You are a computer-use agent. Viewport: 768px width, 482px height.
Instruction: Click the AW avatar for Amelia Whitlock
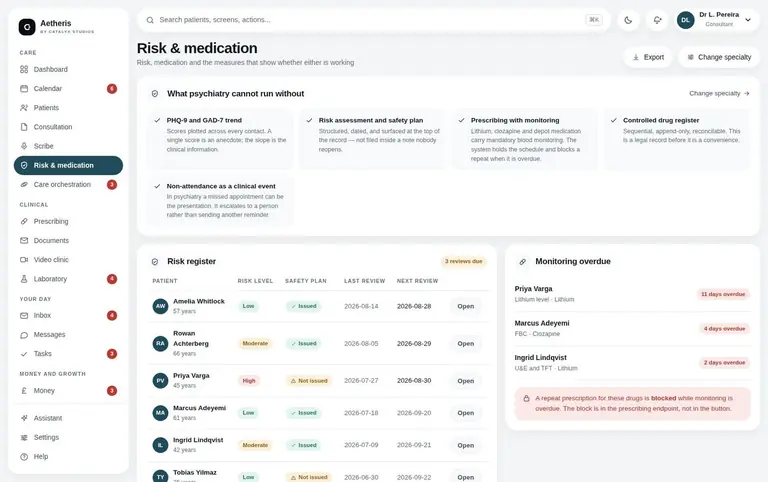[x=160, y=307]
